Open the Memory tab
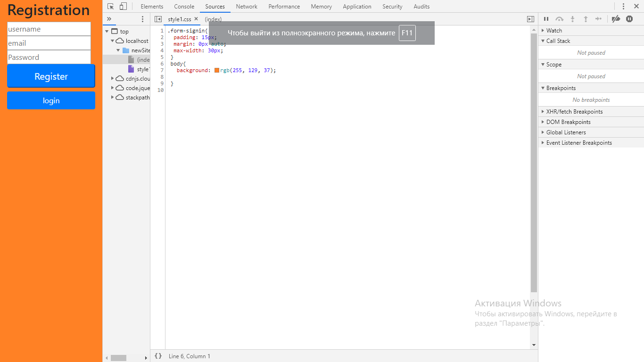Screen dimensions: 644x362 point(321,7)
